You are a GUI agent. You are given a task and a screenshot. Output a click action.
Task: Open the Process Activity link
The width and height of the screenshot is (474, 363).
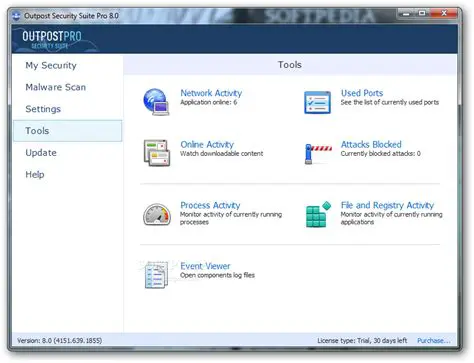tap(210, 205)
